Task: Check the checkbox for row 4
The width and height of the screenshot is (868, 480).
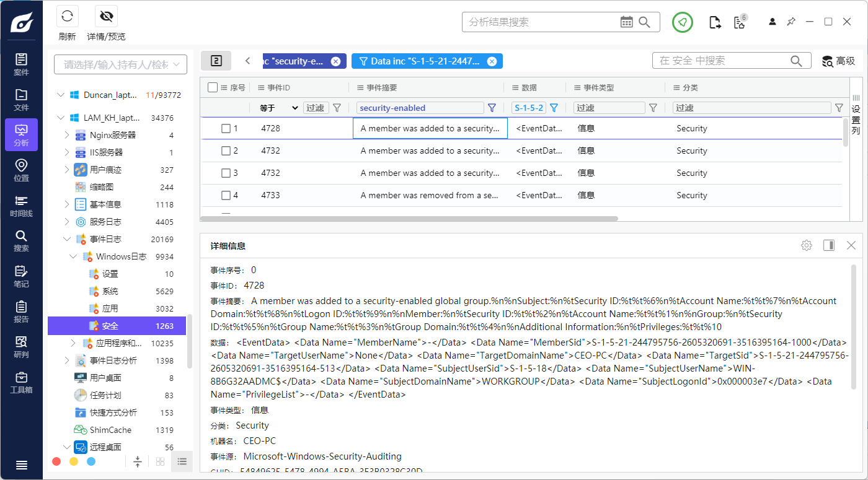Action: (226, 195)
